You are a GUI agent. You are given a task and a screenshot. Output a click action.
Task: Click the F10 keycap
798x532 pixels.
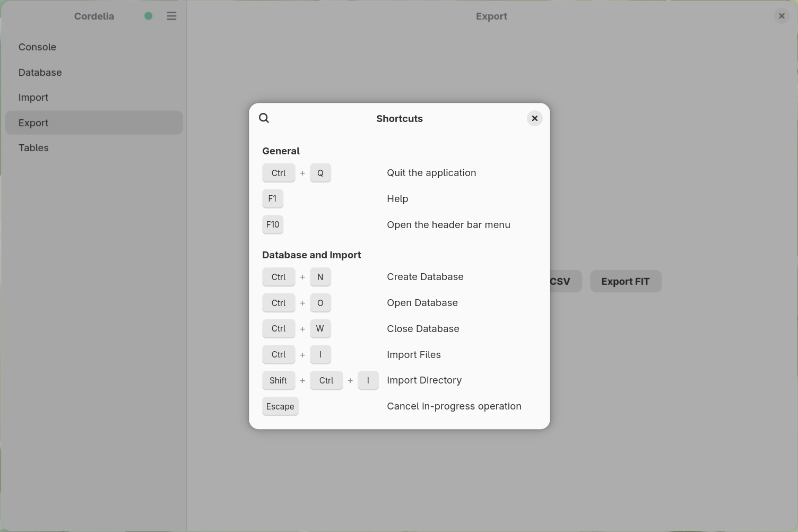click(x=273, y=225)
